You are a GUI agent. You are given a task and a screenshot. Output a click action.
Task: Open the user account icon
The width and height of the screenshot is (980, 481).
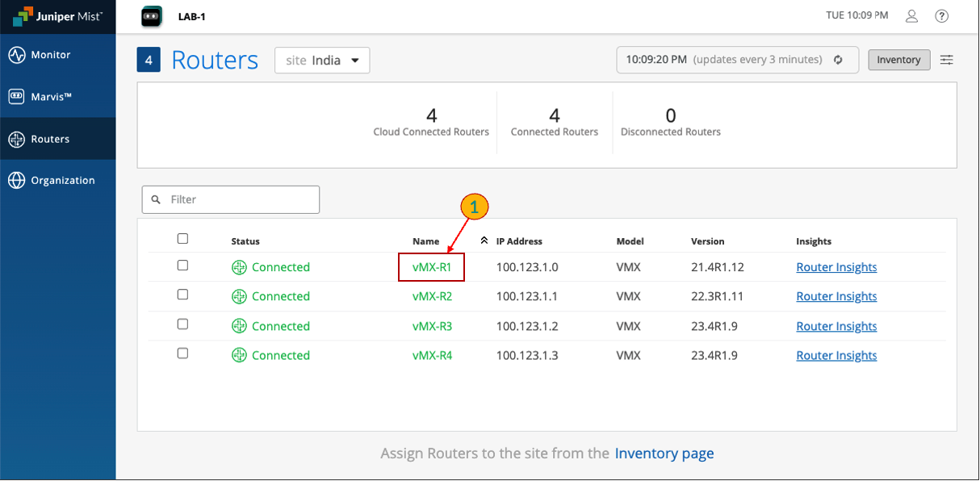point(911,16)
